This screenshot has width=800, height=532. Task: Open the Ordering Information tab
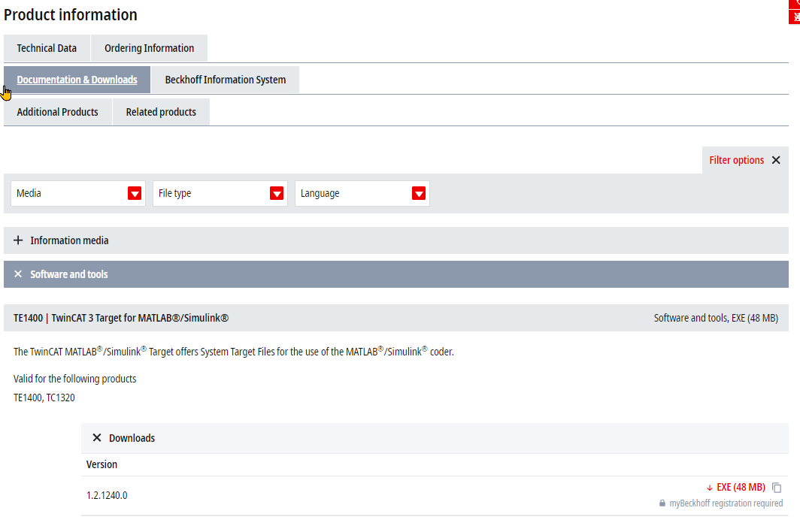click(x=149, y=48)
